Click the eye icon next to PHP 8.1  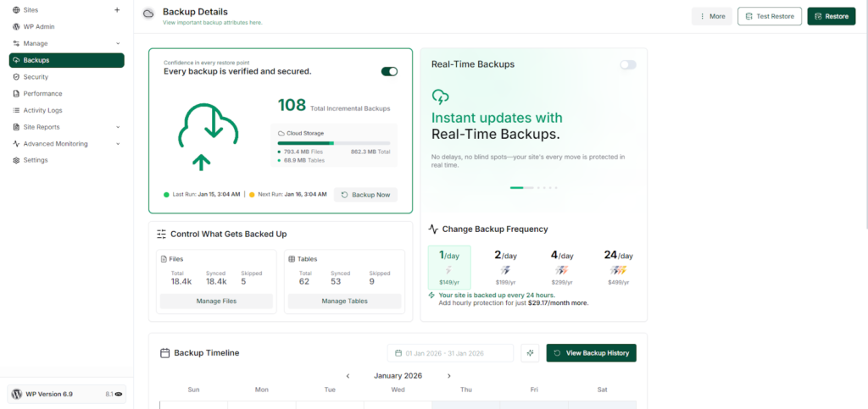119,395
